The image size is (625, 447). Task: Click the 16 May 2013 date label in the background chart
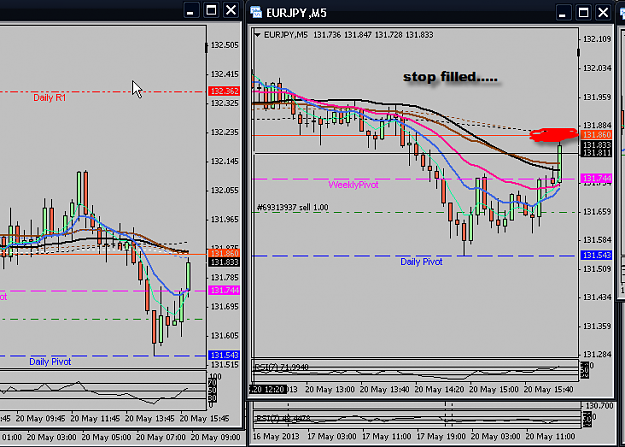click(276, 437)
